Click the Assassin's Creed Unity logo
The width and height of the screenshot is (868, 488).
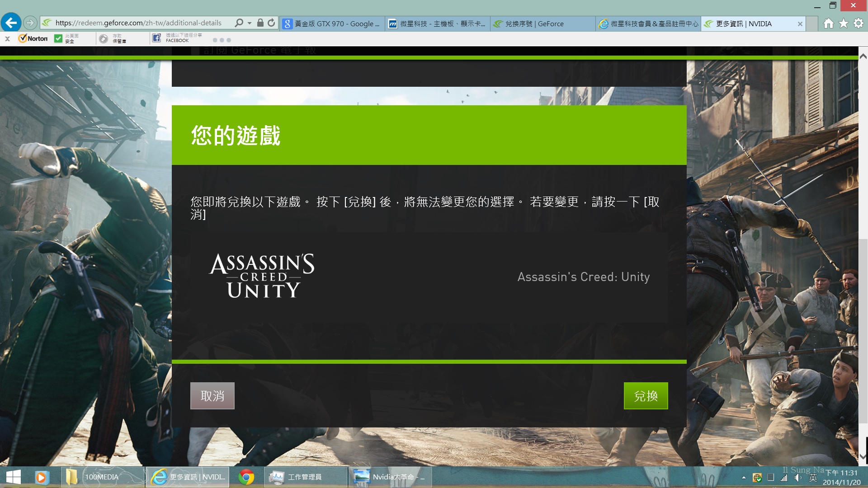262,276
